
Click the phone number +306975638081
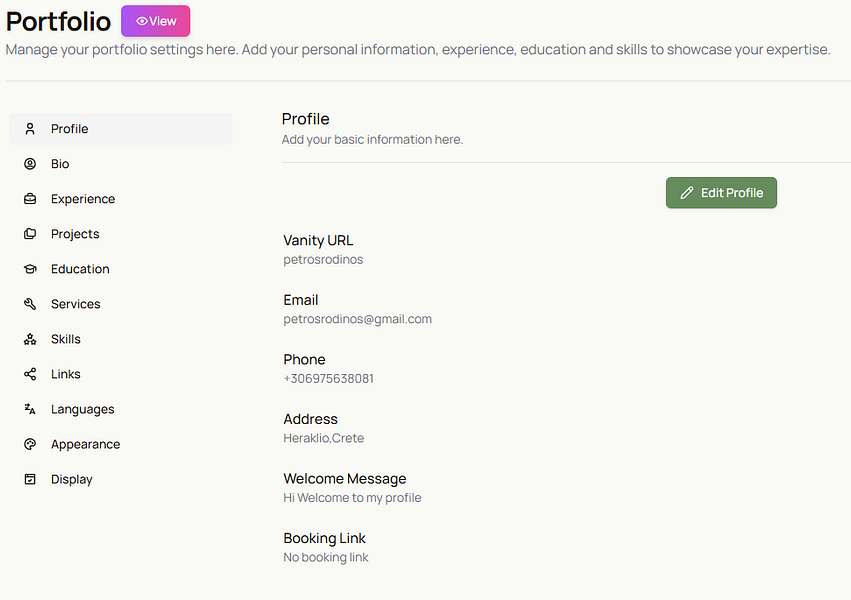pyautogui.click(x=328, y=379)
